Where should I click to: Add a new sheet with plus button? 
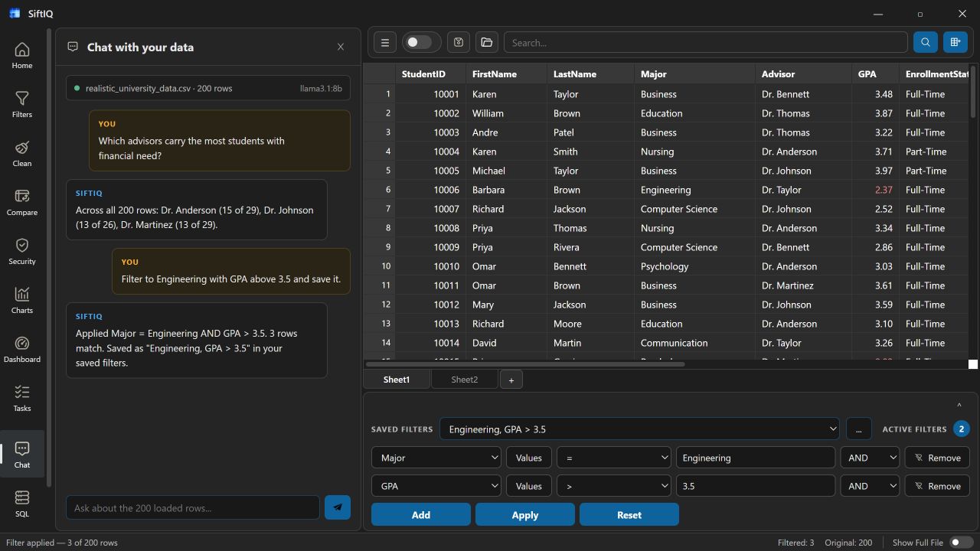pyautogui.click(x=511, y=380)
